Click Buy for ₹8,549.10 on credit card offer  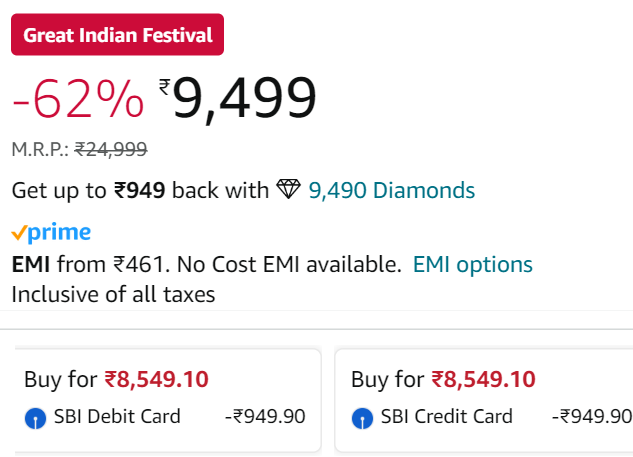443,379
